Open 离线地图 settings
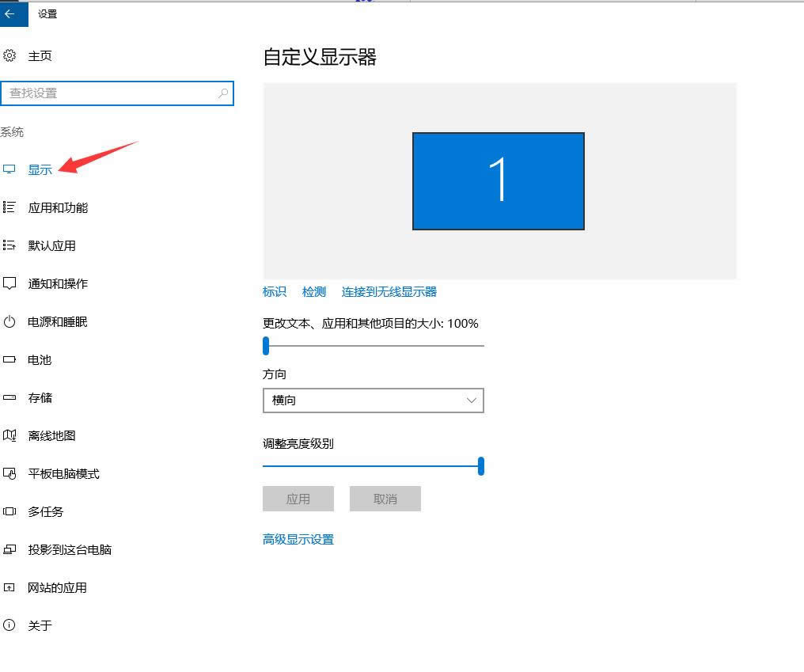Viewport: 804px width, 672px height. tap(49, 435)
